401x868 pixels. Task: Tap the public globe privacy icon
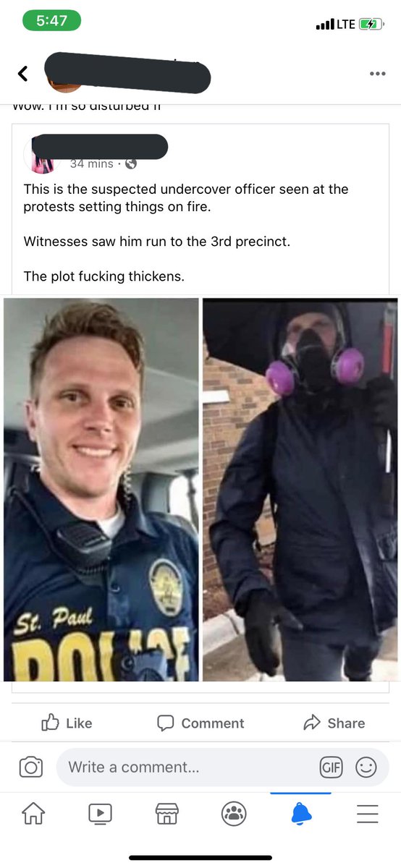pos(131,163)
